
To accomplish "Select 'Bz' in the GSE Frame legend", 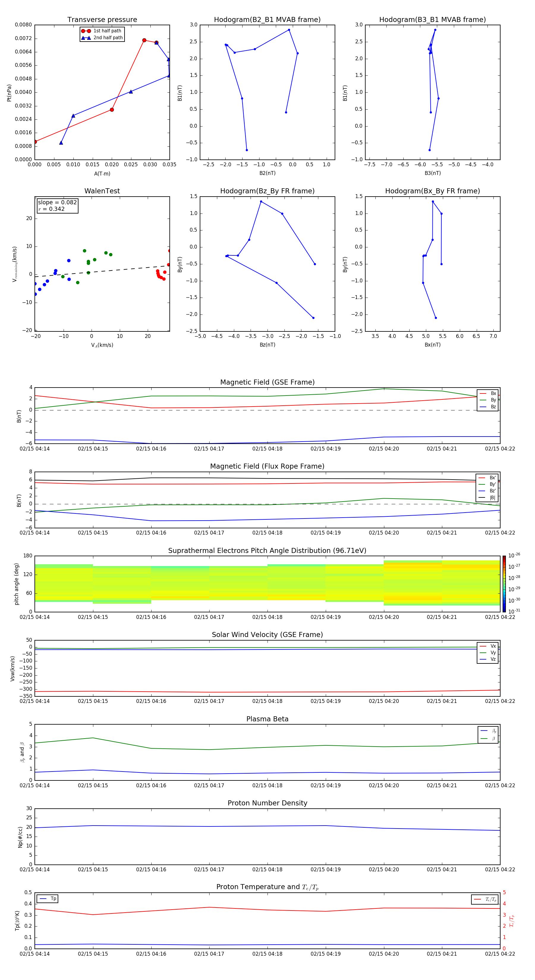I will (488, 407).
